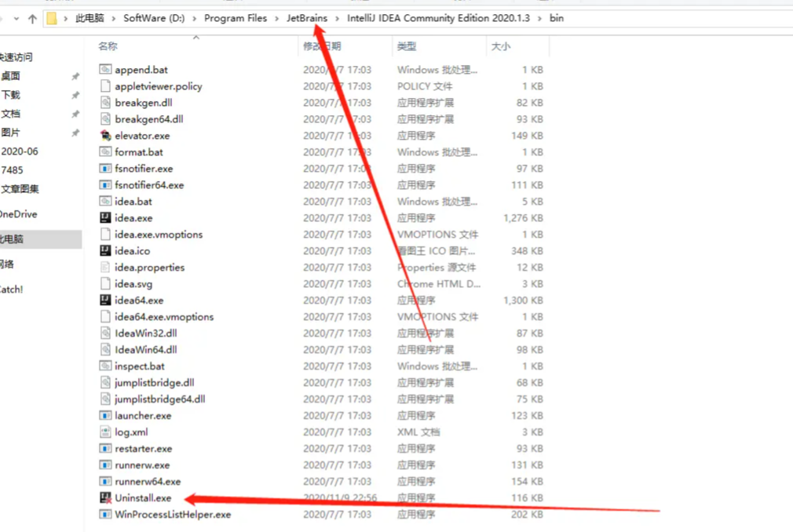
Task: Click the idea.ico IntelliJ icon
Action: pyautogui.click(x=105, y=250)
